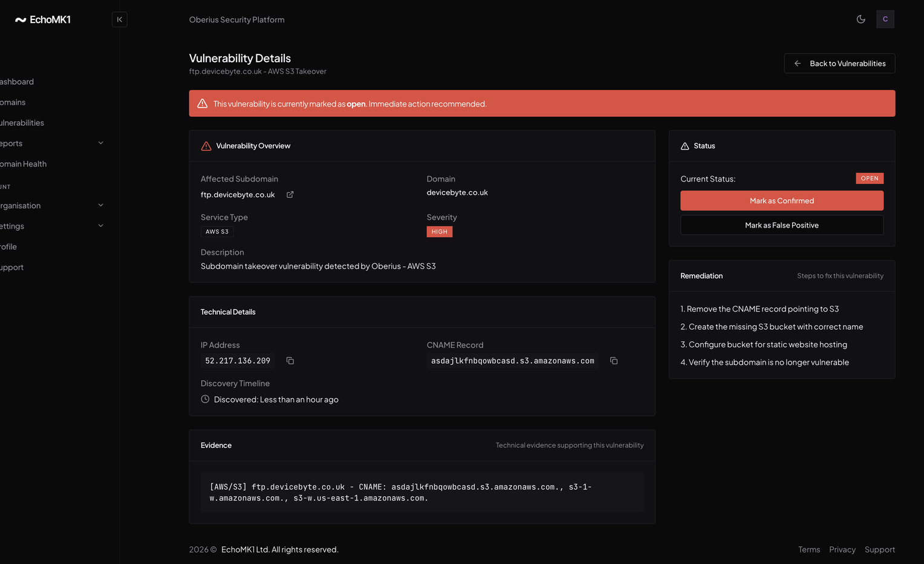Click the Discovered: Less than an hour ago text

point(276,399)
